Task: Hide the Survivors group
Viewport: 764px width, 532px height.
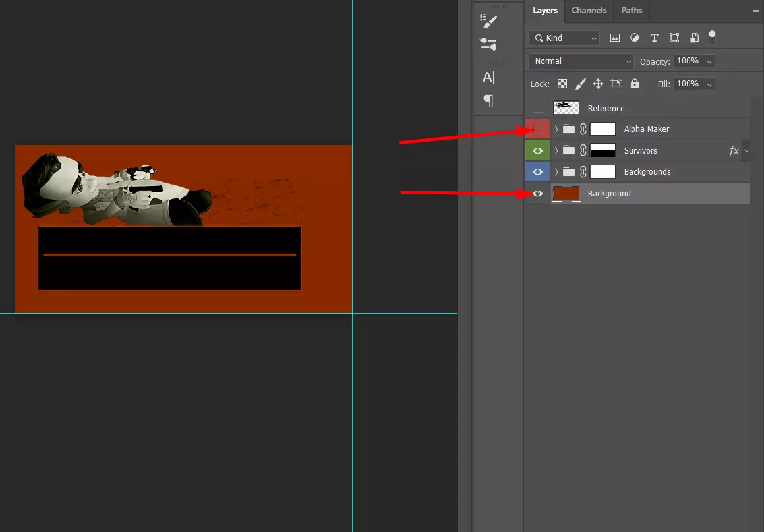Action: pos(537,150)
